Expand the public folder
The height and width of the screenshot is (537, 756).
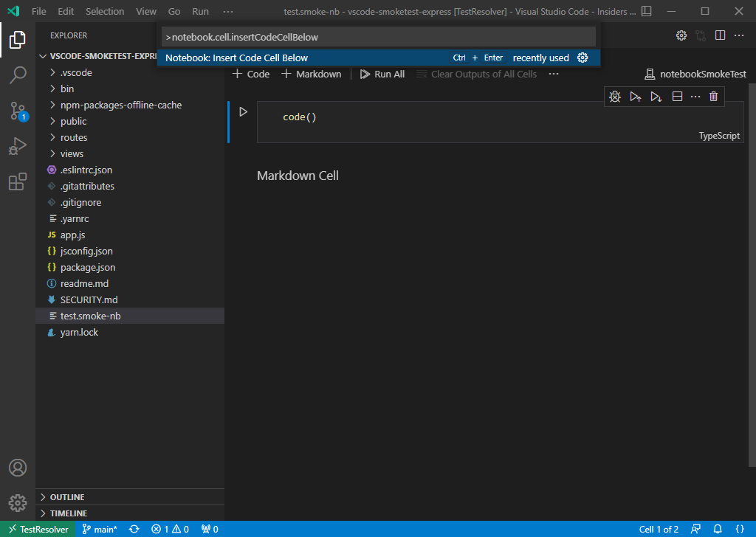click(130, 122)
